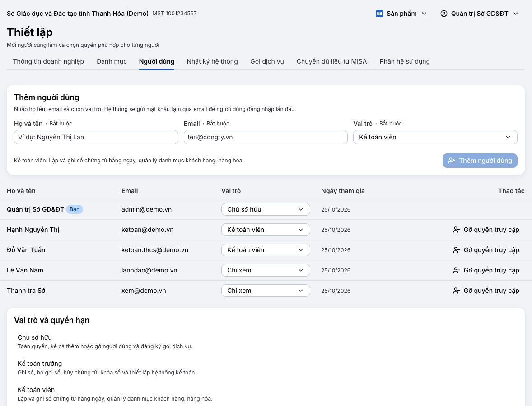Open the Quản trị Sở GD&ĐT account menu
This screenshot has width=532, height=406.
(480, 14)
